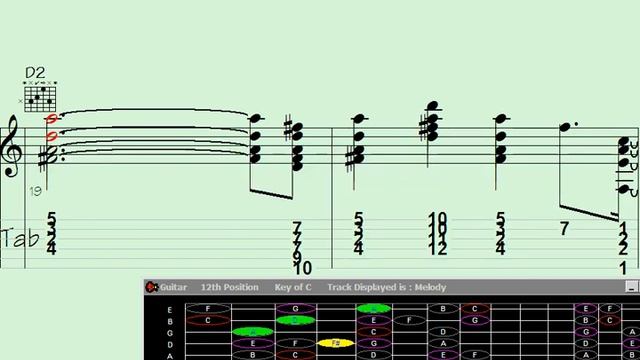Click the sixth-fret F on B string
The width and height of the screenshot is (640, 360).
[x=409, y=320]
